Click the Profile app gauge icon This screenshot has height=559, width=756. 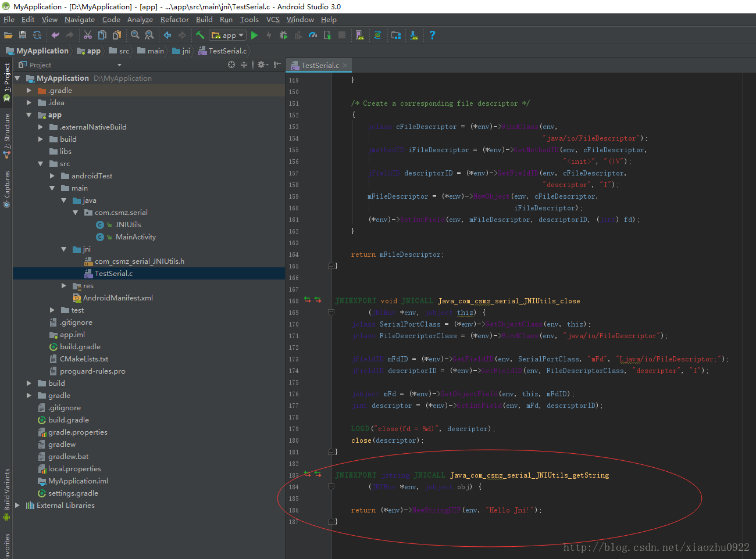(x=313, y=35)
